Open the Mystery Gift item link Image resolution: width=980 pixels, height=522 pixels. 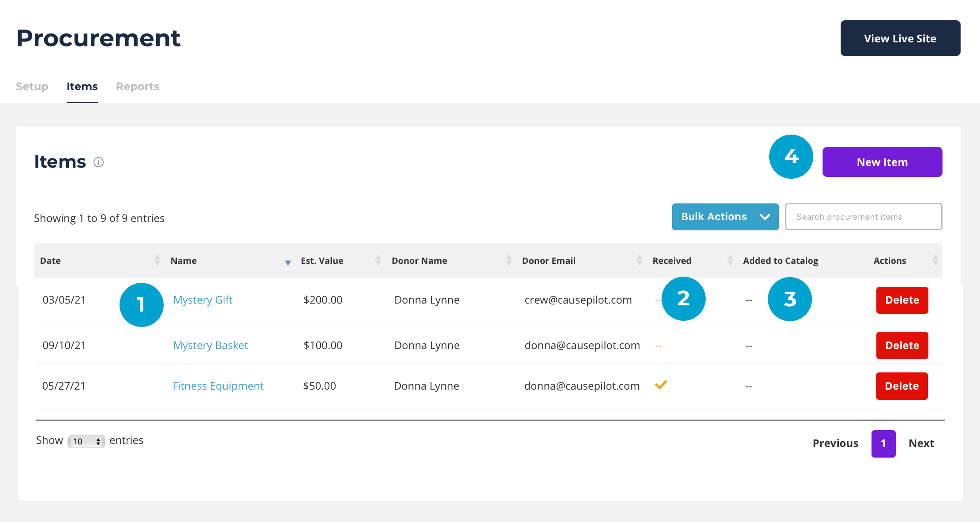203,300
